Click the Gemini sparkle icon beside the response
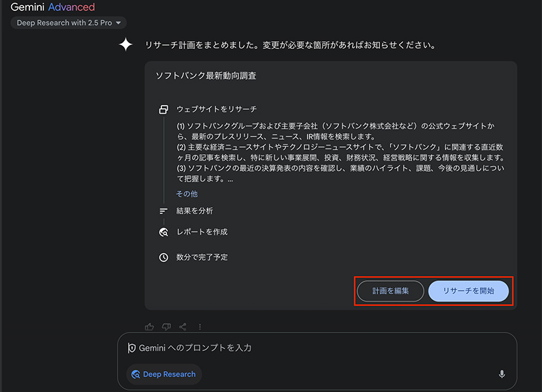 pos(126,44)
